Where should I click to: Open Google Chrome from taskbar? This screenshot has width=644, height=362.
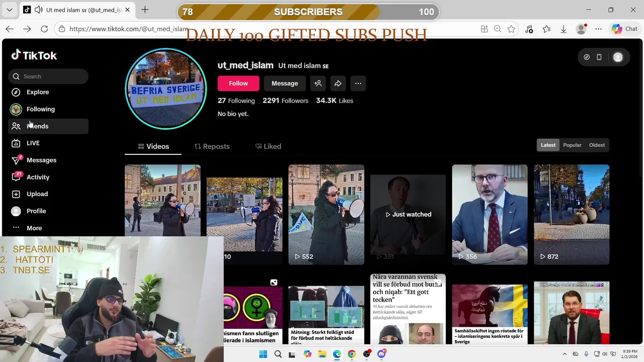tap(352, 354)
